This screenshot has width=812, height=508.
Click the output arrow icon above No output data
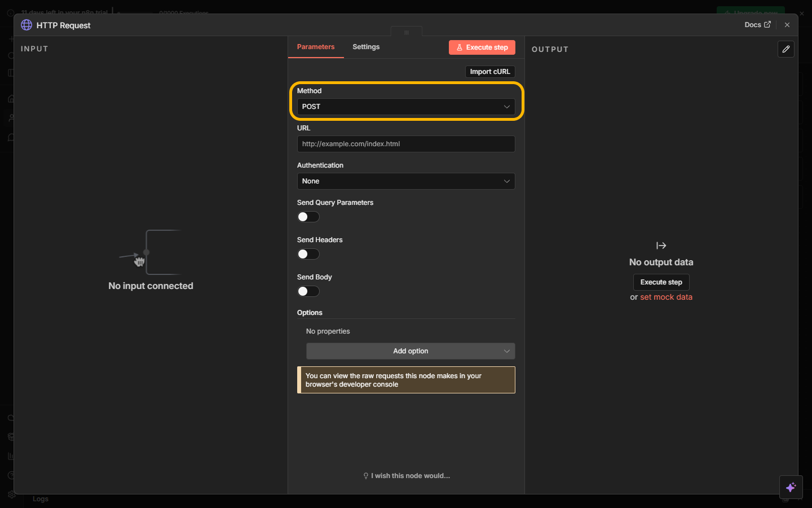(x=661, y=246)
